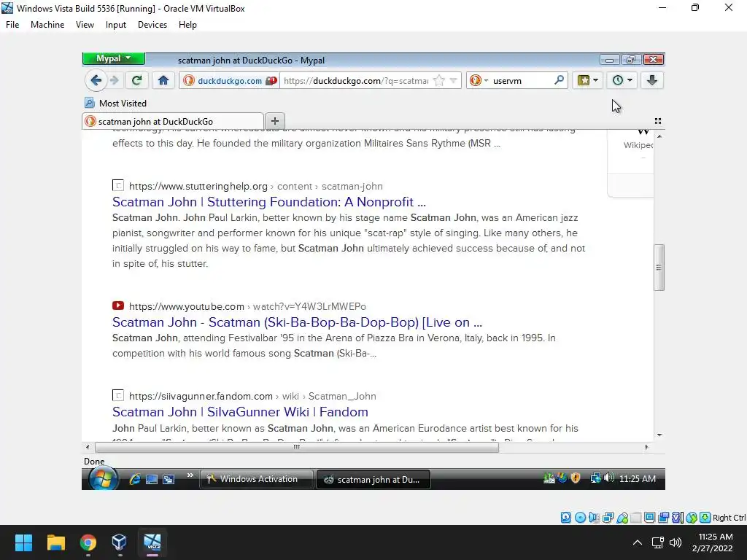The image size is (747, 560).
Task: Click Switch between windows quick launch icon
Action: pyautogui.click(x=169, y=480)
